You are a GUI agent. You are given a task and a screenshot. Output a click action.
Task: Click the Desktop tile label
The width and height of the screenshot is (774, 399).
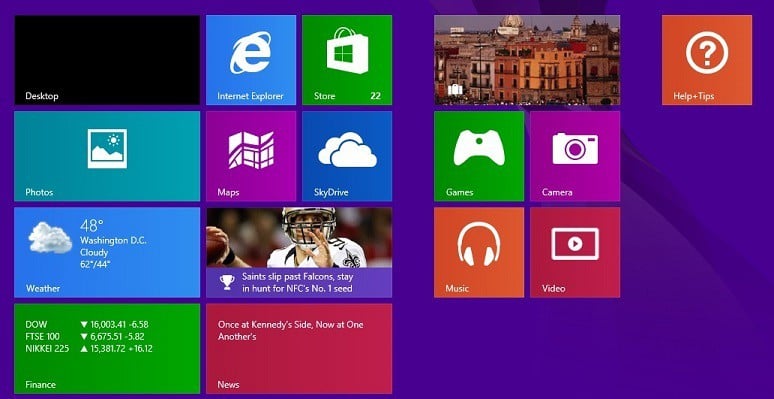[41, 96]
